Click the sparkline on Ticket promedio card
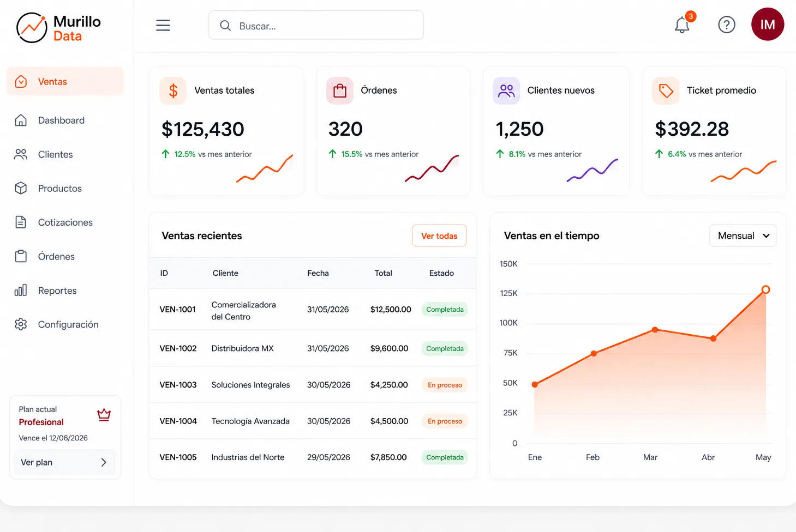 [x=744, y=171]
